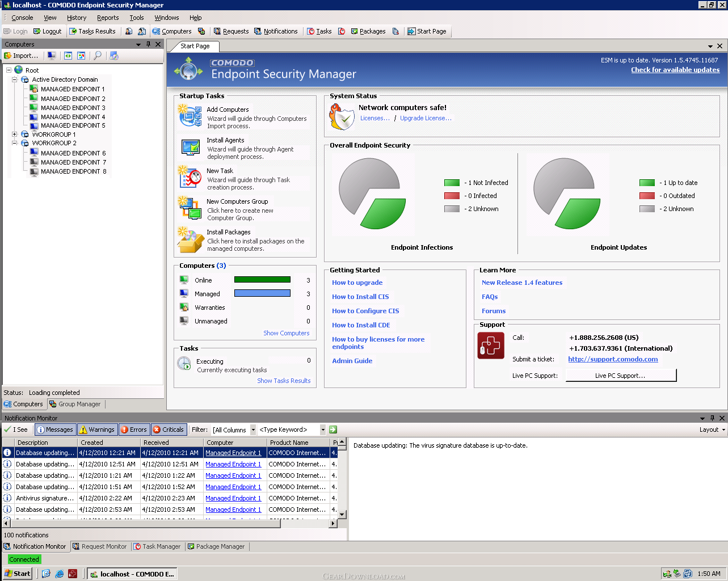The width and height of the screenshot is (728, 581).
Task: Open the Windows menu
Action: coord(167,18)
